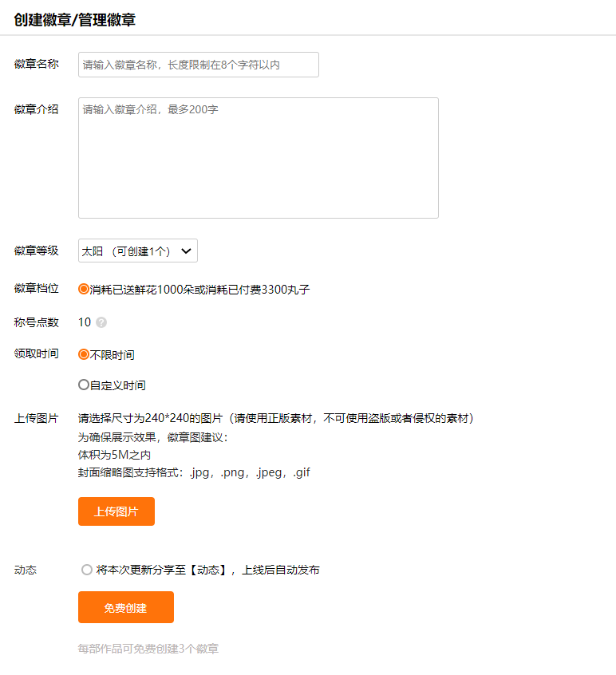The width and height of the screenshot is (616, 675).
Task: Click the 领取时间 field label
Action: 36,353
